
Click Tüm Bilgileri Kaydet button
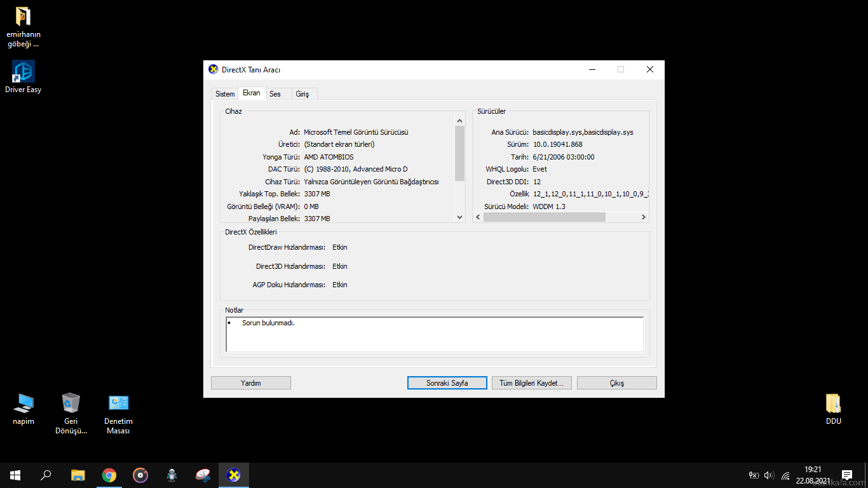[x=531, y=383]
